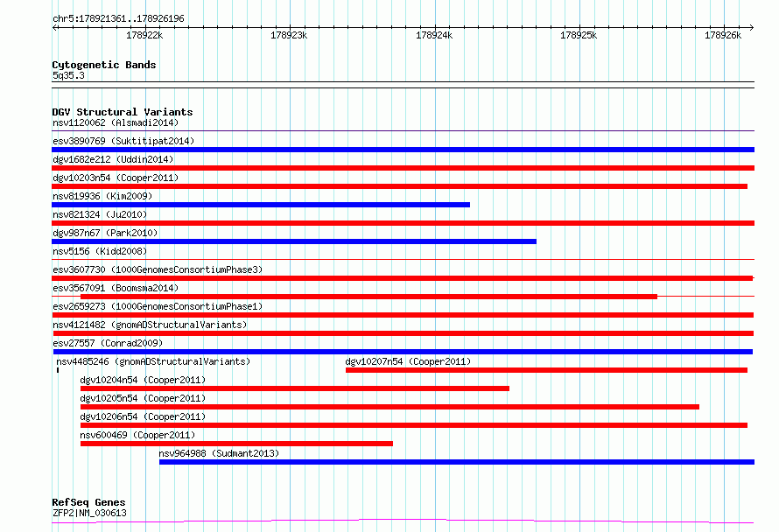Click the blue dgv987n67 variant bar

294,241
